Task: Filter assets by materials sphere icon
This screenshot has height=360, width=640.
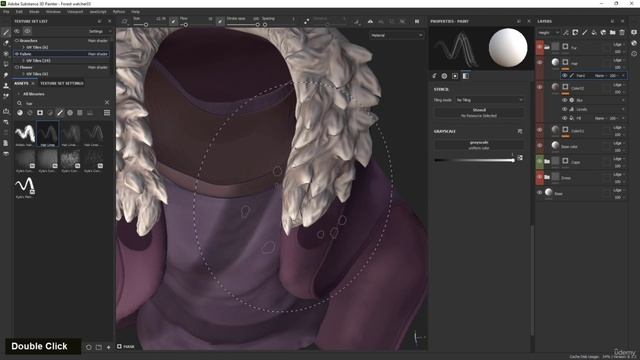Action: (x=20, y=113)
